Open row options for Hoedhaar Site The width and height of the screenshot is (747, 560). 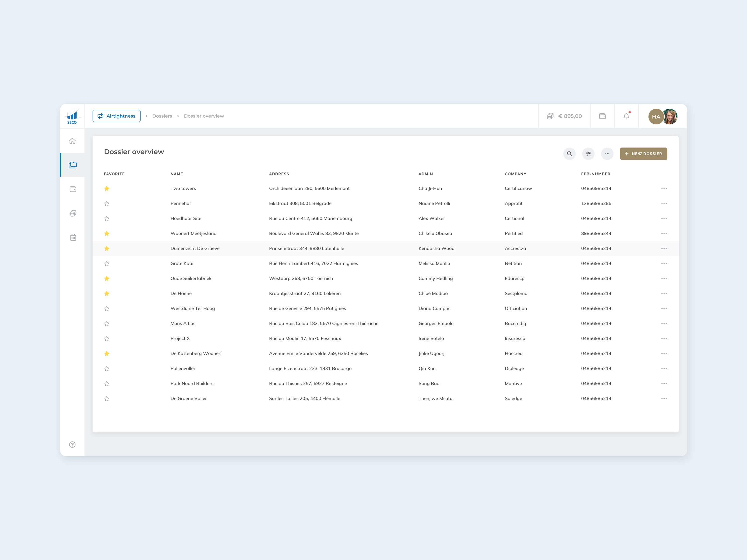tap(664, 218)
